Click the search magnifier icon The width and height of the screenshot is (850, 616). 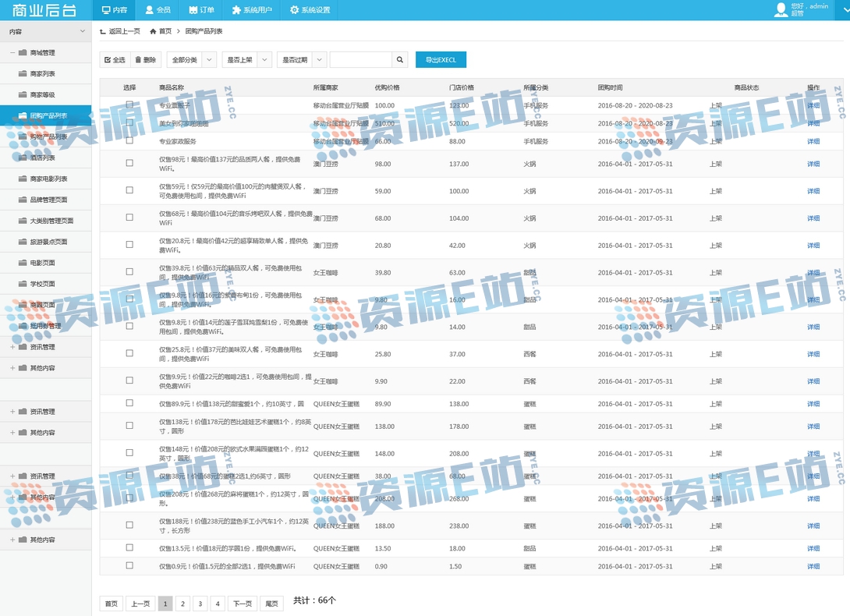coord(399,60)
